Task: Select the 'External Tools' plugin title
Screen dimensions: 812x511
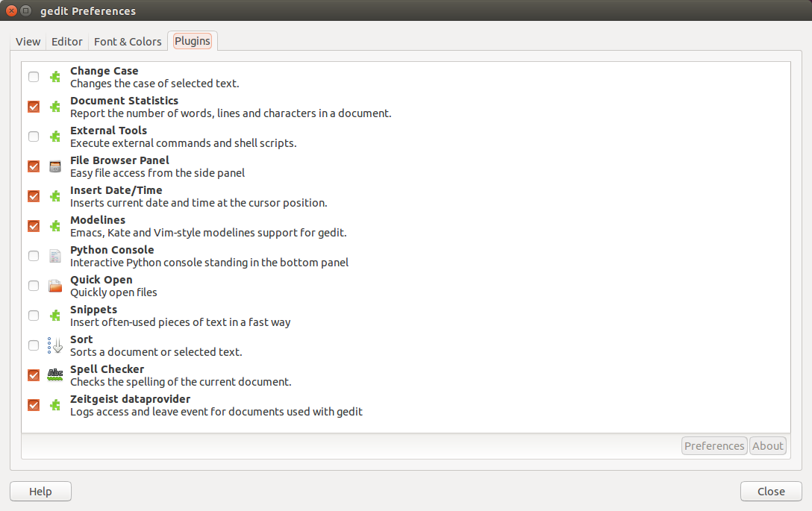Action: [x=109, y=131]
